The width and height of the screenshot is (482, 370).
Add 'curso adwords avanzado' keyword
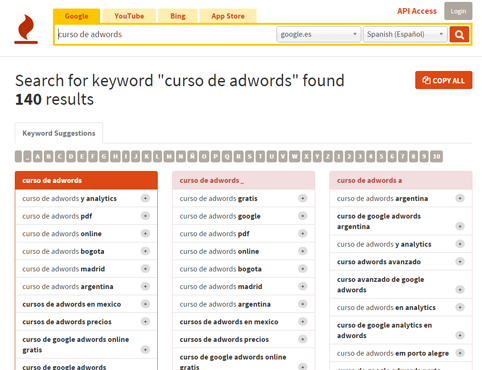[x=460, y=262]
